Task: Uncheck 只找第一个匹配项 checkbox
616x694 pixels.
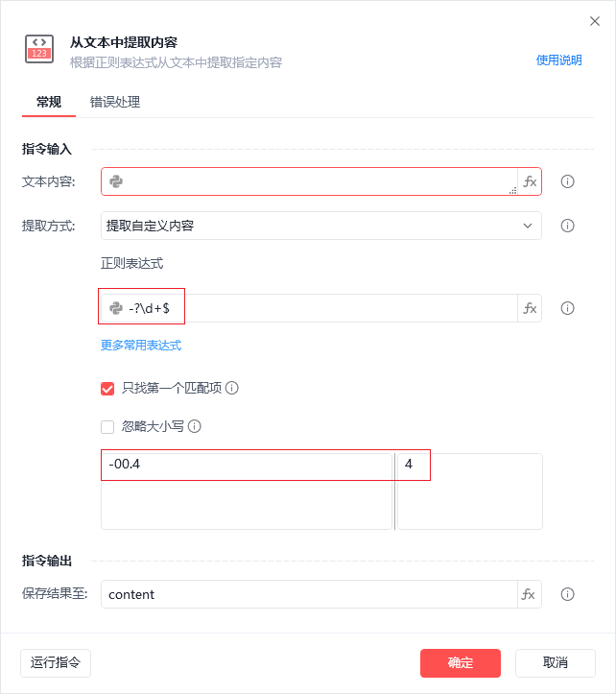Action: pos(107,389)
